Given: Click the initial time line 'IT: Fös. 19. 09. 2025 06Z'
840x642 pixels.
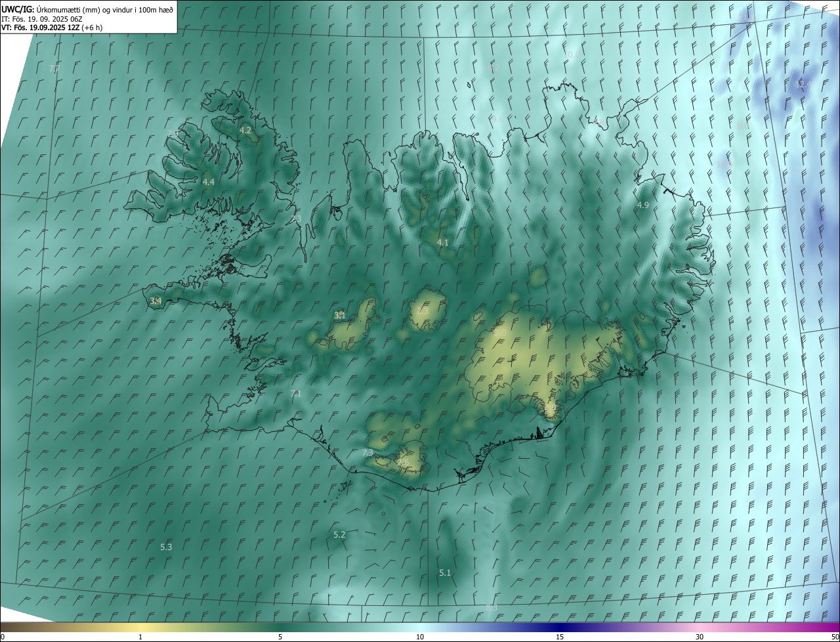Looking at the screenshot, I should [x=42, y=19].
